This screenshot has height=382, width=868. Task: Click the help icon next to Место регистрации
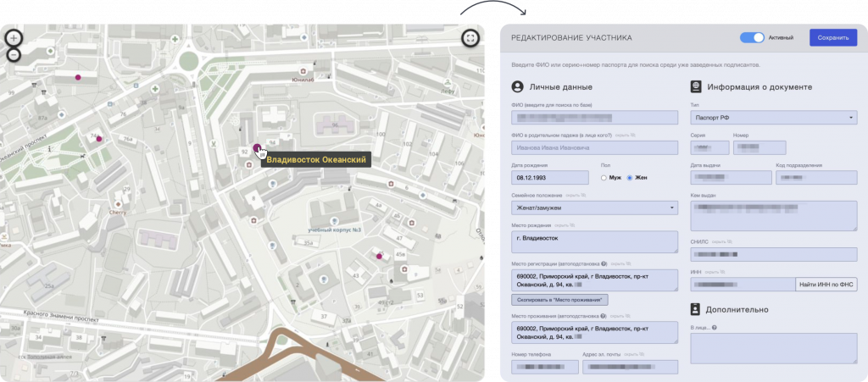pos(604,264)
